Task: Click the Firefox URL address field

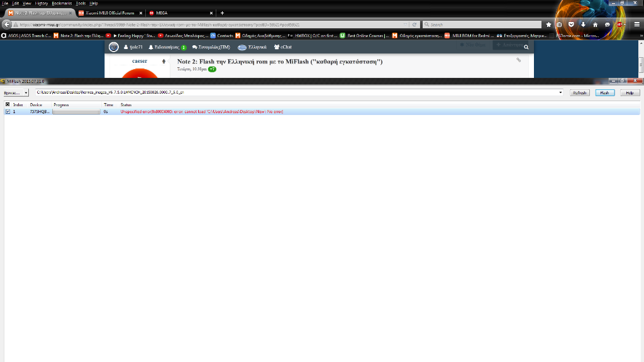Action: pos(209,25)
